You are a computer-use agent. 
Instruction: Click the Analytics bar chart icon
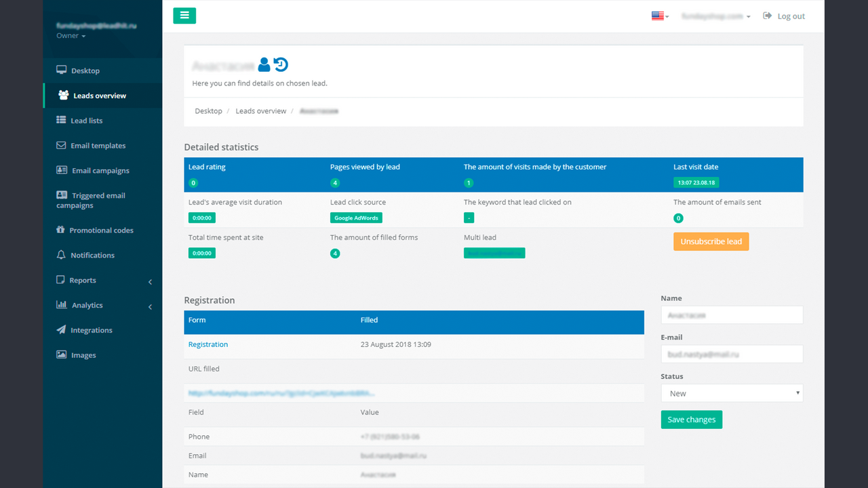click(x=60, y=305)
